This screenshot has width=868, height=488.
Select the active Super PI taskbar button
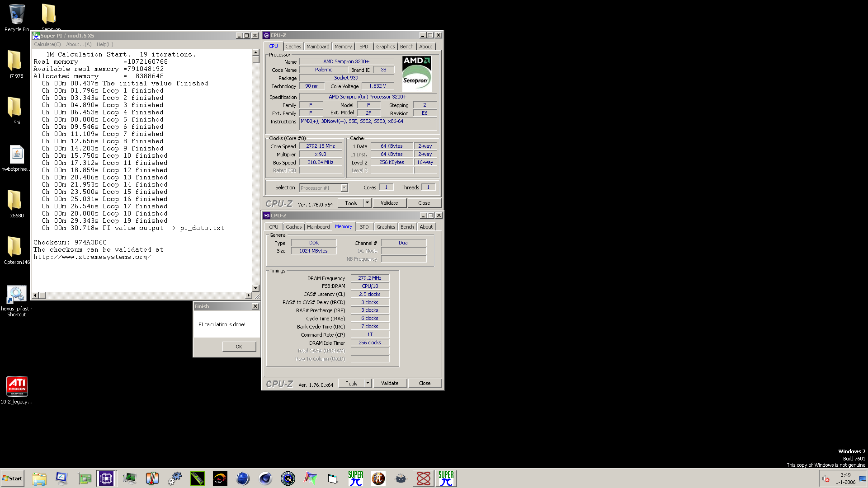tap(446, 479)
